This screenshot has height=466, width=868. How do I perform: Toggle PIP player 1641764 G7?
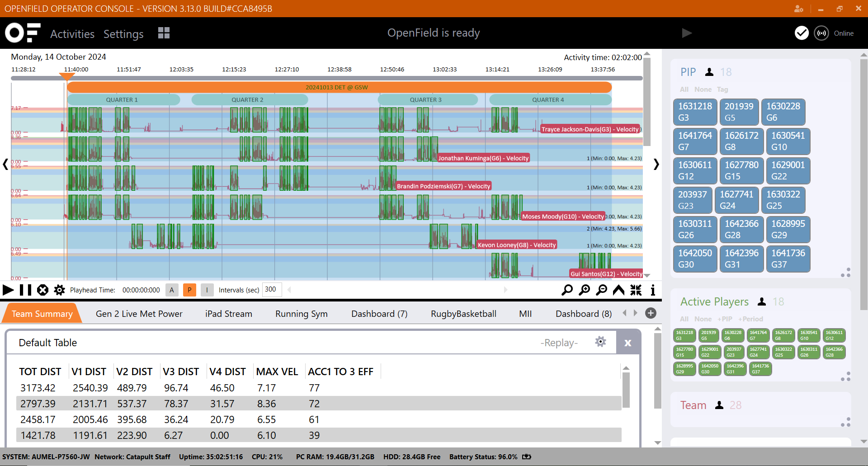(x=695, y=141)
